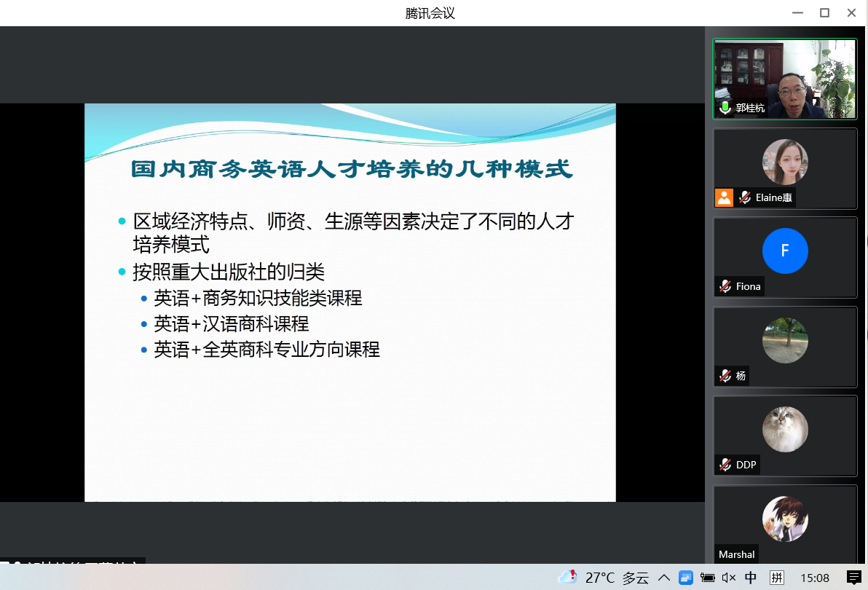Click the muted microphone icon beside Elaine惠
The width and height of the screenshot is (868, 590).
coord(745,197)
